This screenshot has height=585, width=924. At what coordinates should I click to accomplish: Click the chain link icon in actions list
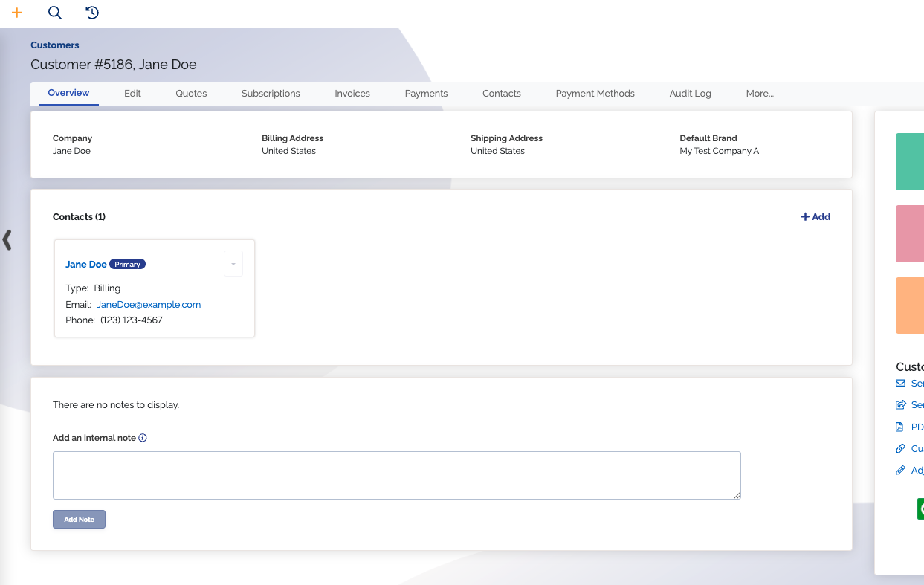coord(900,449)
